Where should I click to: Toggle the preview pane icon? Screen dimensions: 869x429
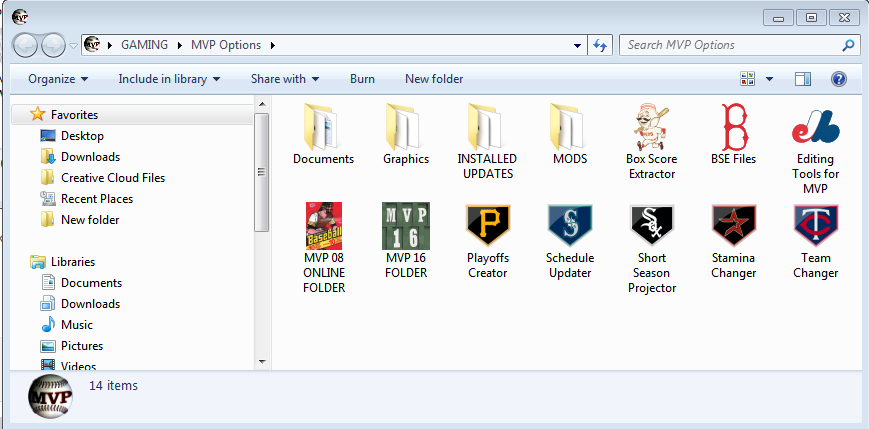802,79
